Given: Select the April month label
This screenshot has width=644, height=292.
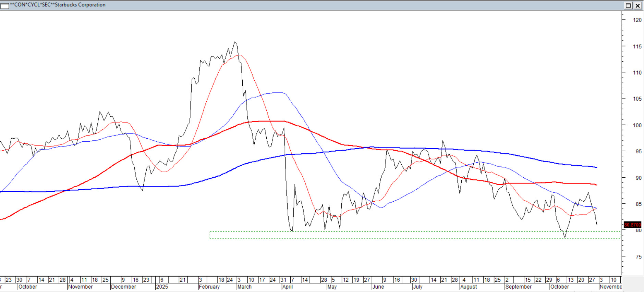Looking at the screenshot, I should pos(287,287).
